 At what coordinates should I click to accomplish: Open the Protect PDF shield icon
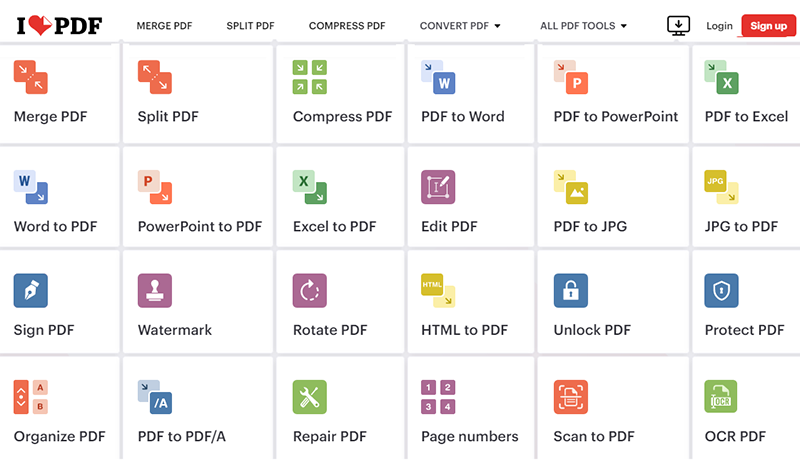click(721, 290)
